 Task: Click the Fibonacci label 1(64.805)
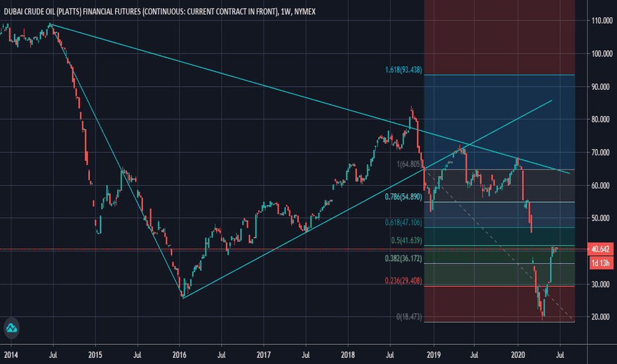pos(409,164)
